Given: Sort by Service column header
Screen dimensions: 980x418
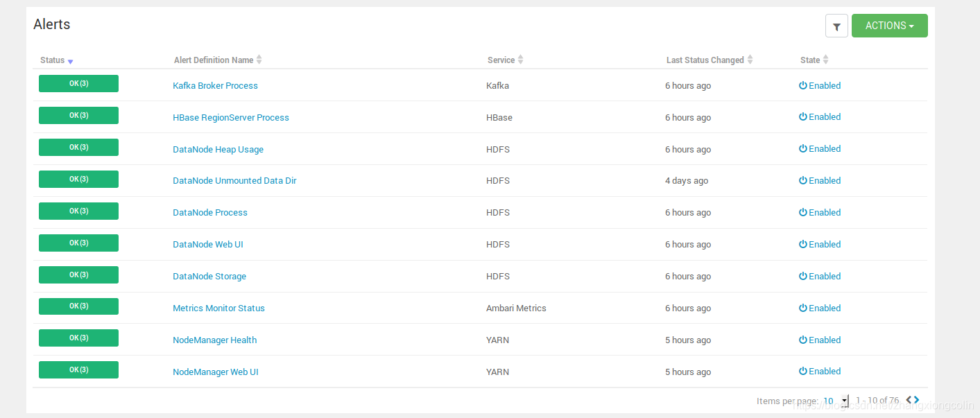Looking at the screenshot, I should pyautogui.click(x=506, y=60).
